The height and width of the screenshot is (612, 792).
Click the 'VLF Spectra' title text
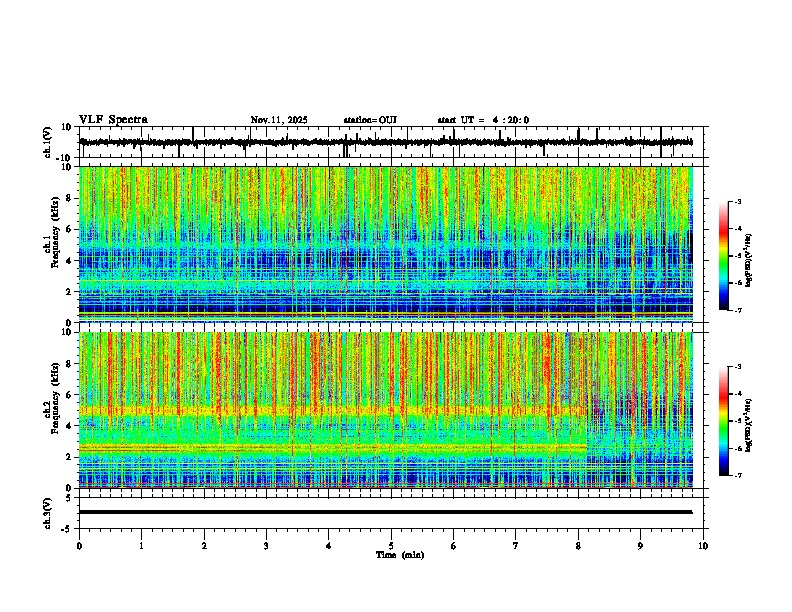(x=113, y=120)
